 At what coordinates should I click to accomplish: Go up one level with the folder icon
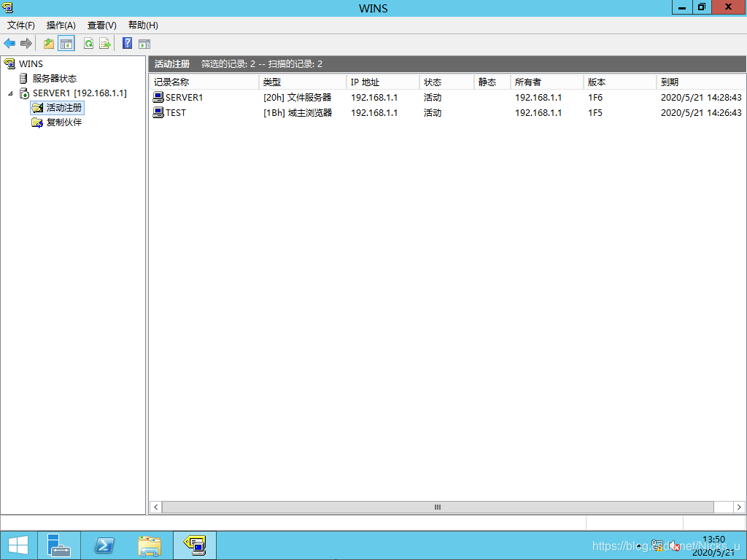(49, 44)
